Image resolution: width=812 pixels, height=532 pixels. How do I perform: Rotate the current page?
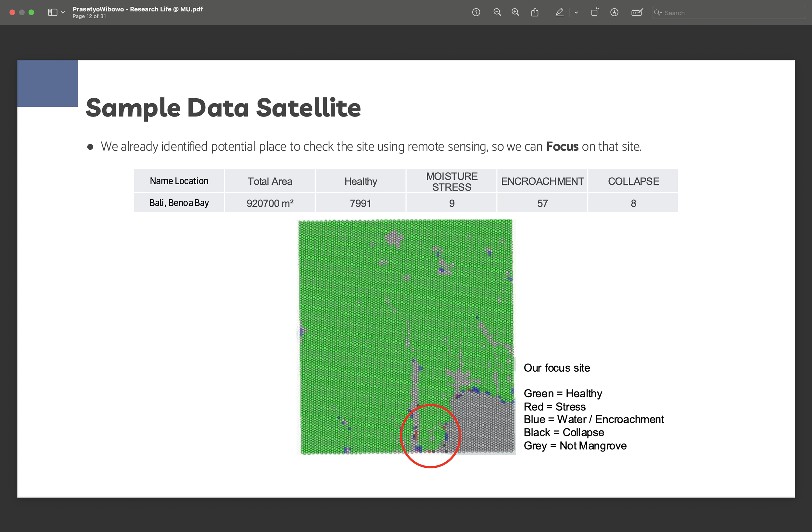click(x=595, y=12)
